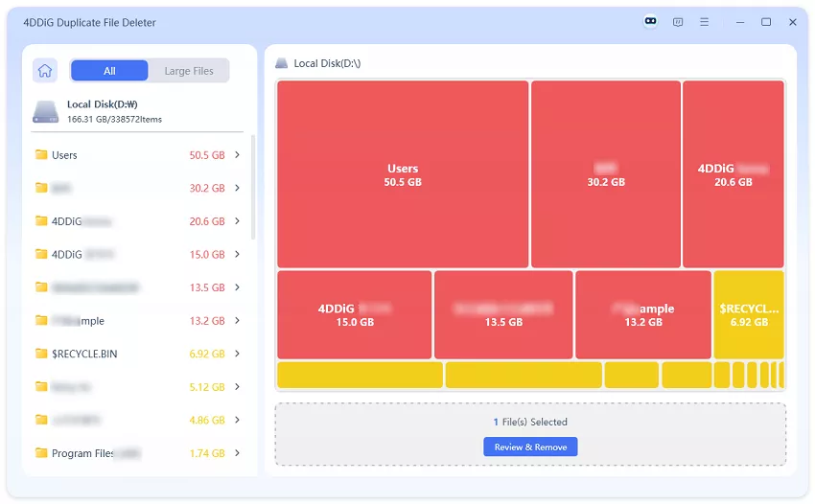Maximize the 4DDiG window
This screenshot has height=504, width=815.
pyautogui.click(x=766, y=22)
